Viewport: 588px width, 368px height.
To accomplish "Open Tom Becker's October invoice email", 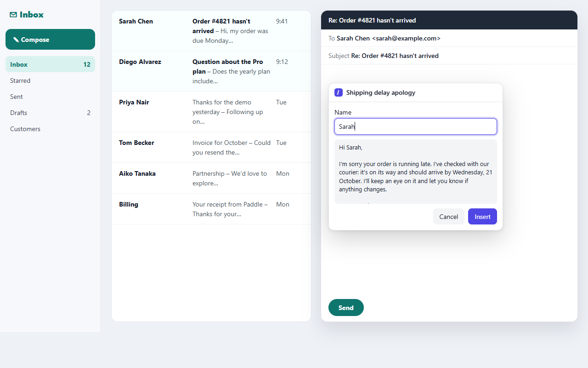I will coord(211,147).
